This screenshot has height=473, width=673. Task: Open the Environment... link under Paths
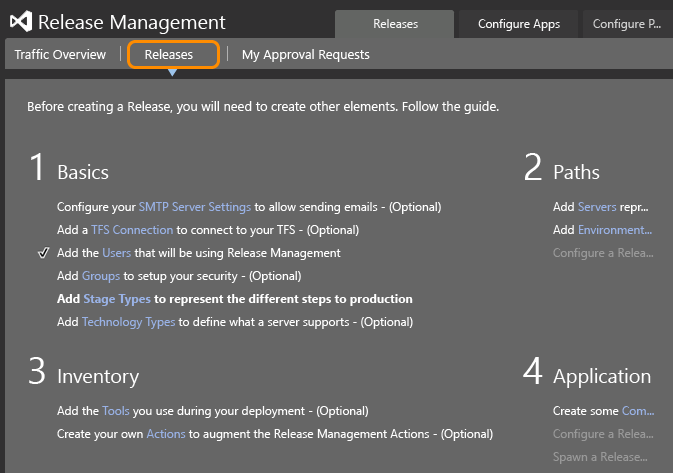[x=615, y=230]
